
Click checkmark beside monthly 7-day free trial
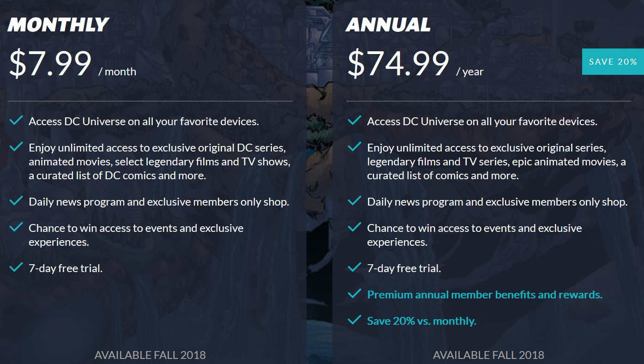coord(17,267)
